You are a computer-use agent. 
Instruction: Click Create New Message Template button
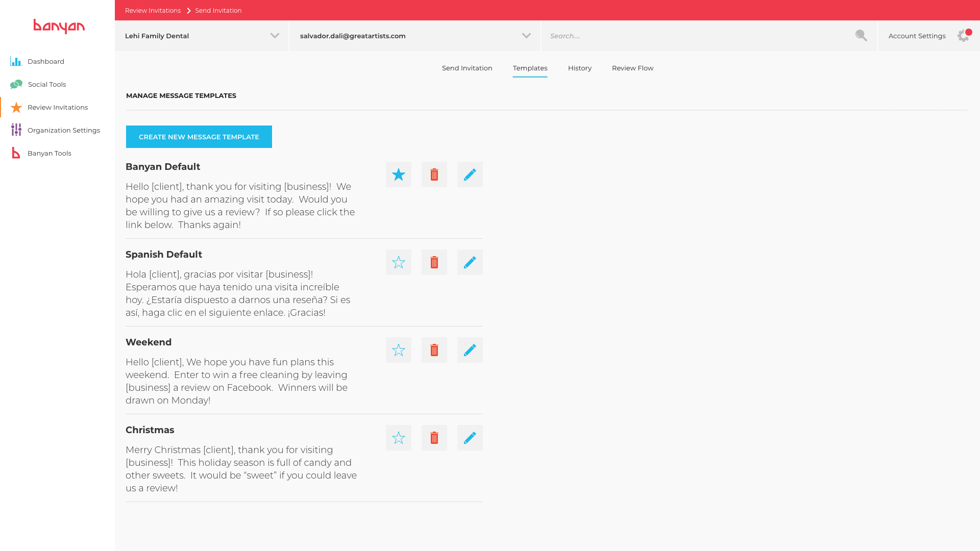(x=199, y=137)
